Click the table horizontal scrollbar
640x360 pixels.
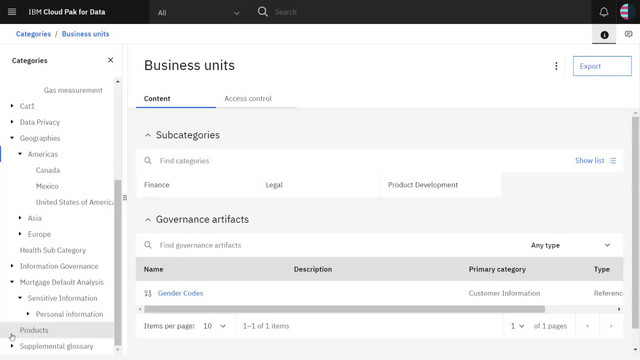click(344, 309)
